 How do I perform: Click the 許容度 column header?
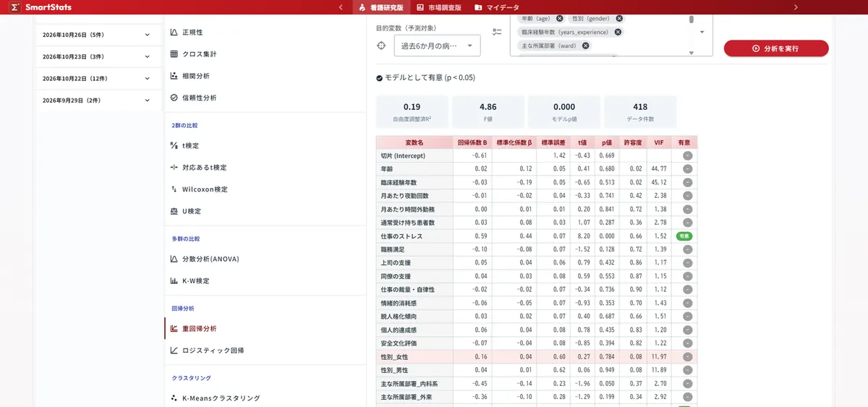click(x=633, y=142)
